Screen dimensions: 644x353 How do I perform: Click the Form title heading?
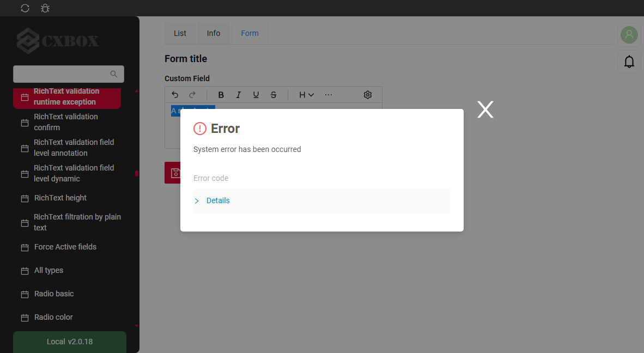click(186, 59)
